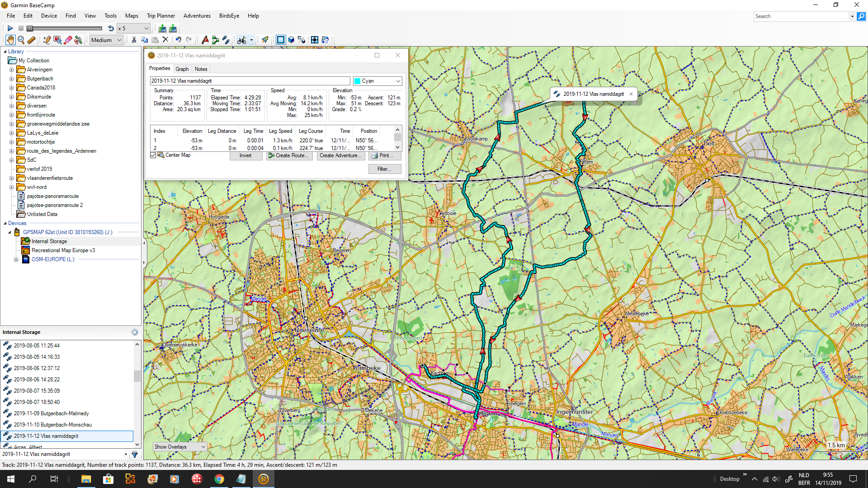The image size is (868, 488).
Task: Collapse the Devices section
Action: [x=5, y=223]
